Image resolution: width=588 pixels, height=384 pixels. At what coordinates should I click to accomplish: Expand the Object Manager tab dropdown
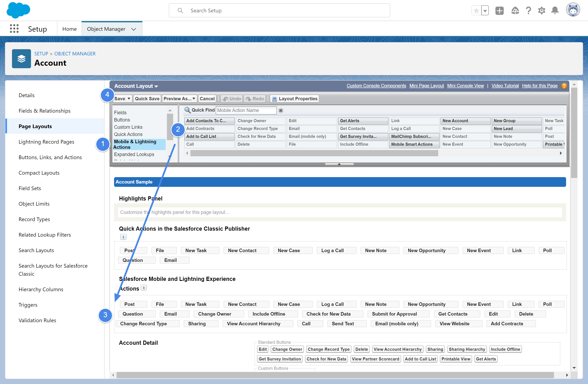coord(134,29)
